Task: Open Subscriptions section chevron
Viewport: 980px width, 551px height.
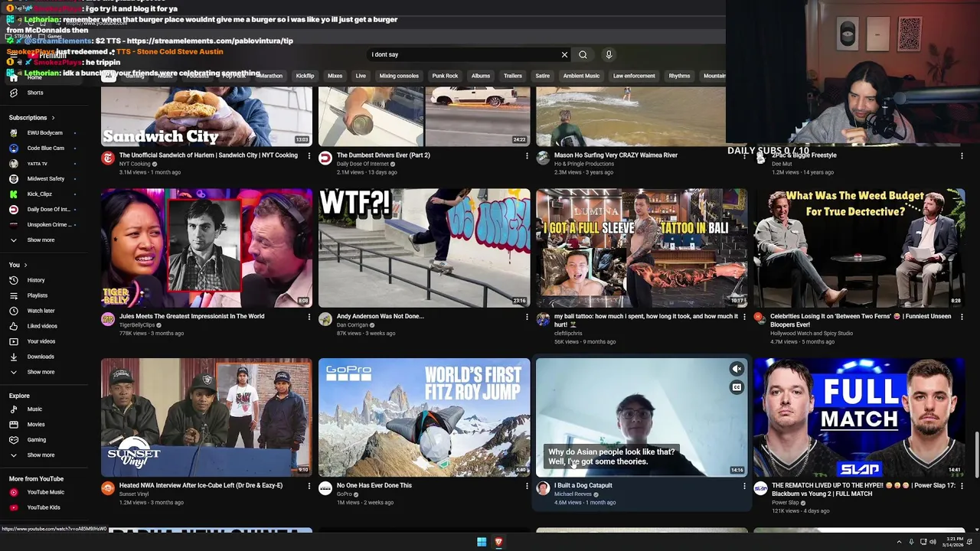Action: pyautogui.click(x=53, y=118)
